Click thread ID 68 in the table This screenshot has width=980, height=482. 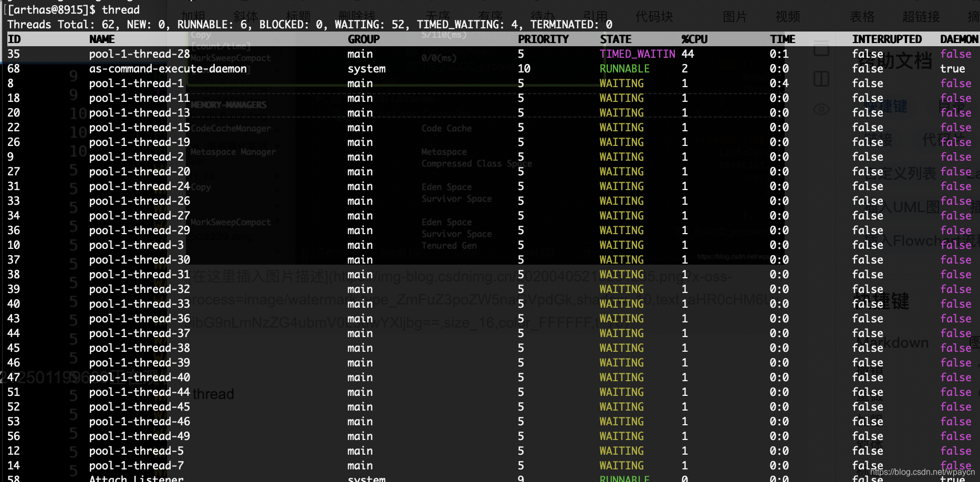(14, 69)
